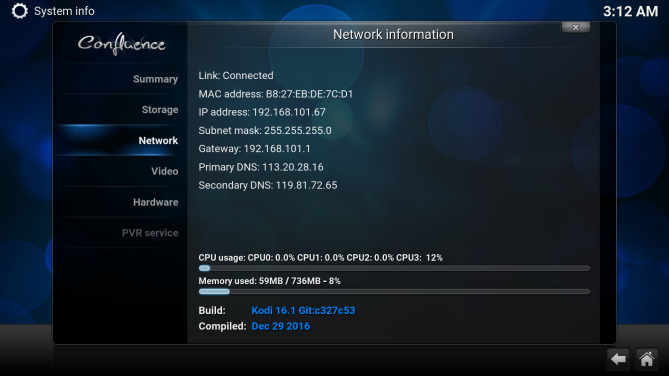Viewport: 669px width, 376px height.
Task: Click the Confluence logo
Action: tap(121, 44)
